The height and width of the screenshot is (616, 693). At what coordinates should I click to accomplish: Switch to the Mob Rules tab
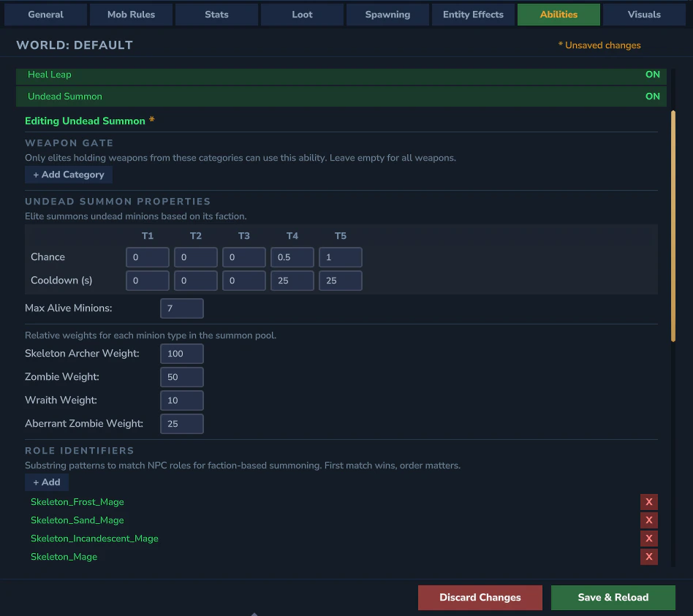click(132, 15)
